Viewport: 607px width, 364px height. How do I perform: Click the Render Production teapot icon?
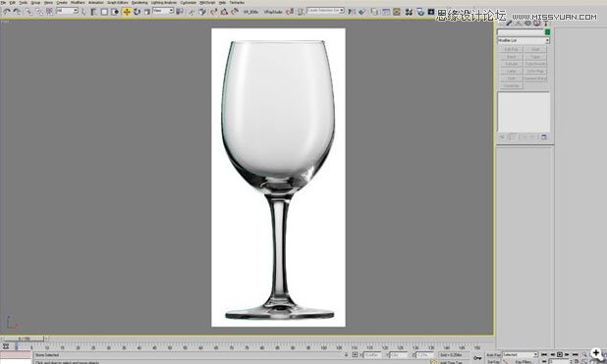[x=431, y=12]
